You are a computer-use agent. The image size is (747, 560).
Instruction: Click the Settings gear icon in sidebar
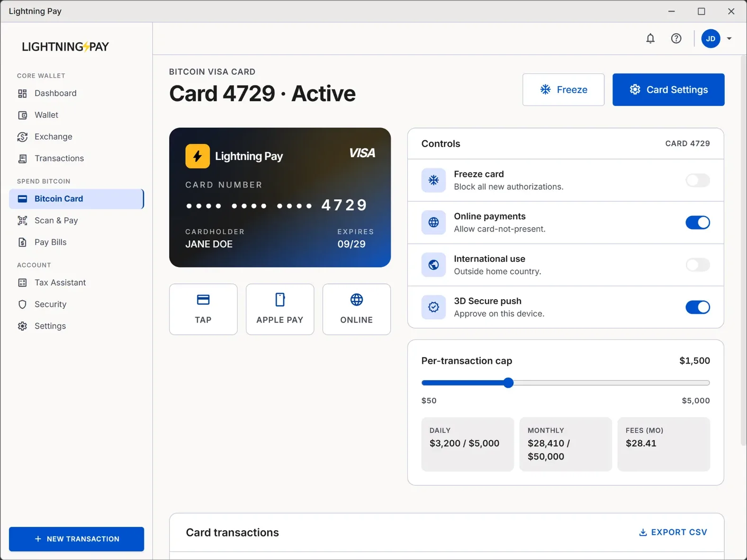click(22, 326)
